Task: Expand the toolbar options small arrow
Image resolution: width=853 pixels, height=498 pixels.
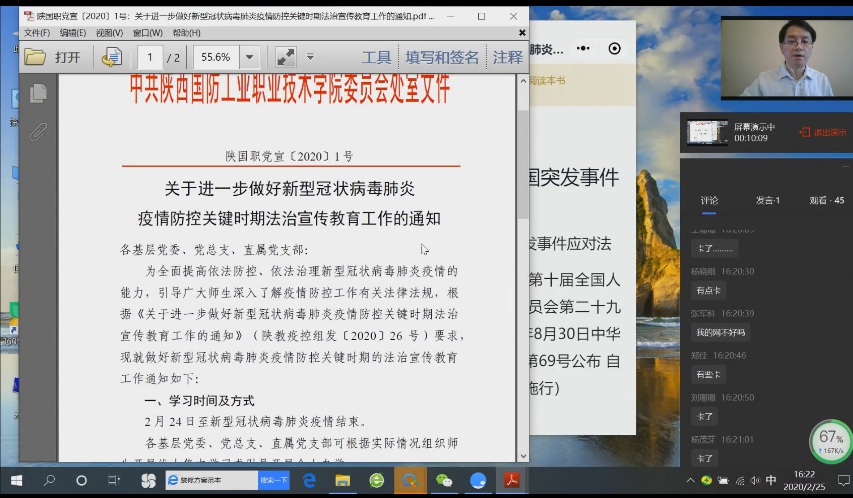Action: coord(310,57)
